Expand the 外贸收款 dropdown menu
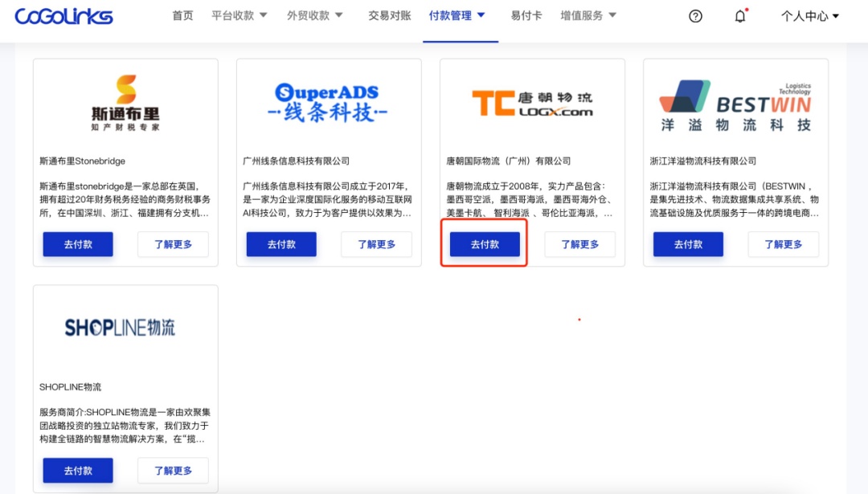 pos(314,15)
